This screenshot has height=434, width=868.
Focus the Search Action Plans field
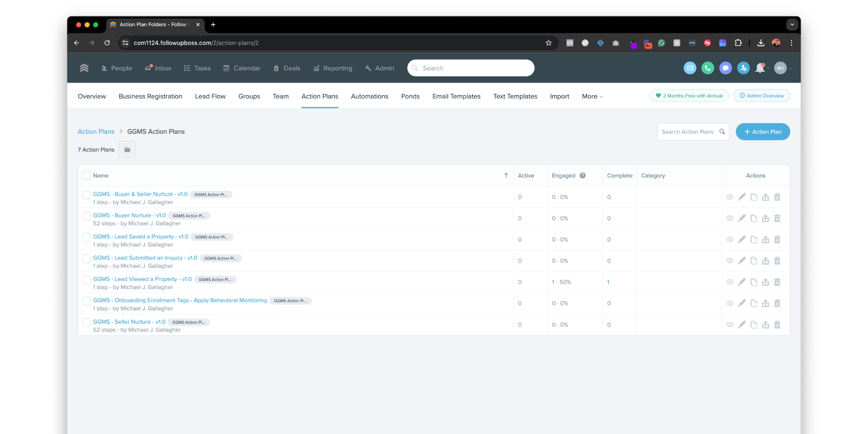(693, 132)
